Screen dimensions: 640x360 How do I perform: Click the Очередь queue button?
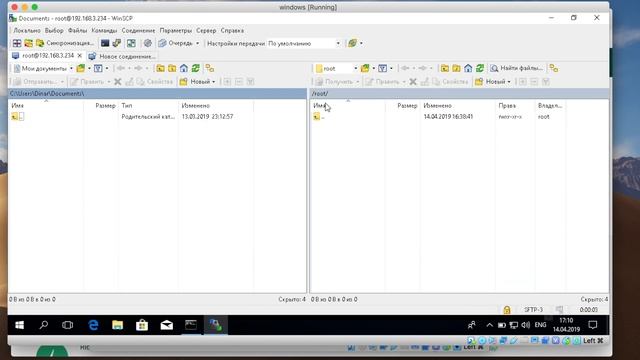(x=176, y=43)
